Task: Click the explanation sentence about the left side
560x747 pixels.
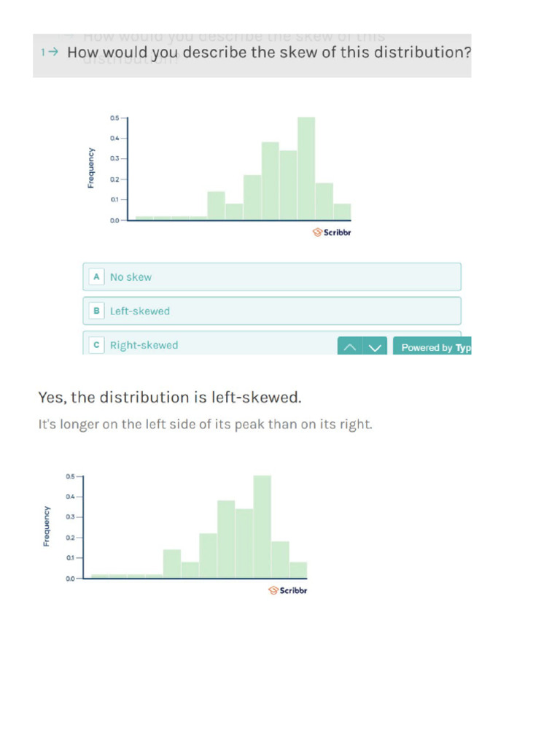Action: [x=205, y=424]
